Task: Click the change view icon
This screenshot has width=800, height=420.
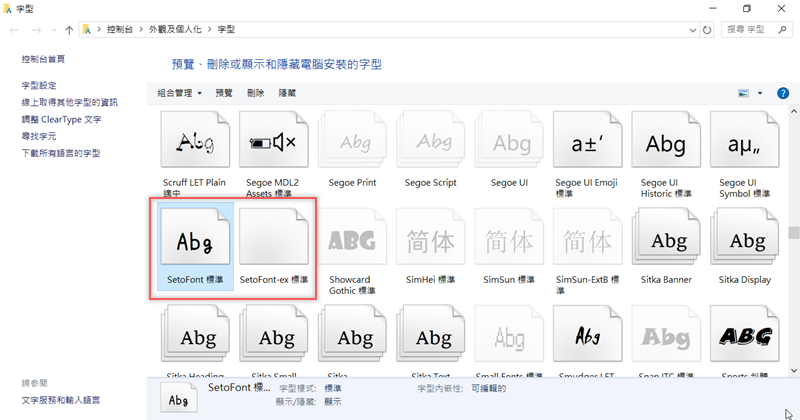Action: [x=743, y=93]
